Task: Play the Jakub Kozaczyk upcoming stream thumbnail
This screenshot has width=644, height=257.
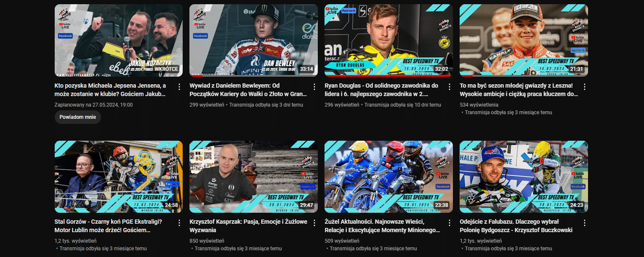Action: pyautogui.click(x=119, y=40)
